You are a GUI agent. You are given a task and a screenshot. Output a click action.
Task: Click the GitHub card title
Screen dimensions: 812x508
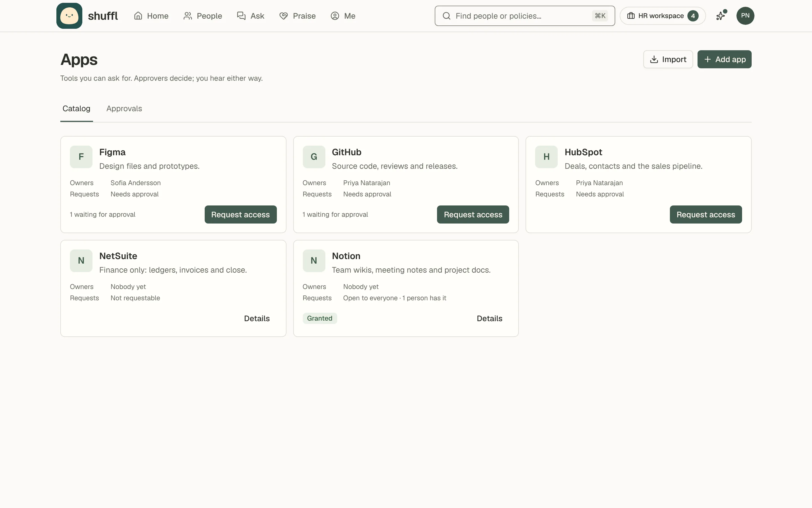[x=347, y=152]
